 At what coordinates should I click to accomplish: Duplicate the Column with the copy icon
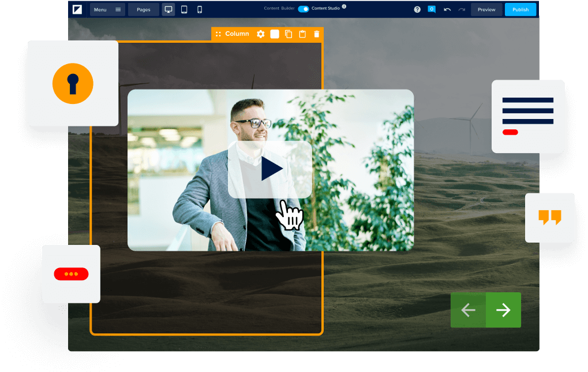(x=289, y=34)
